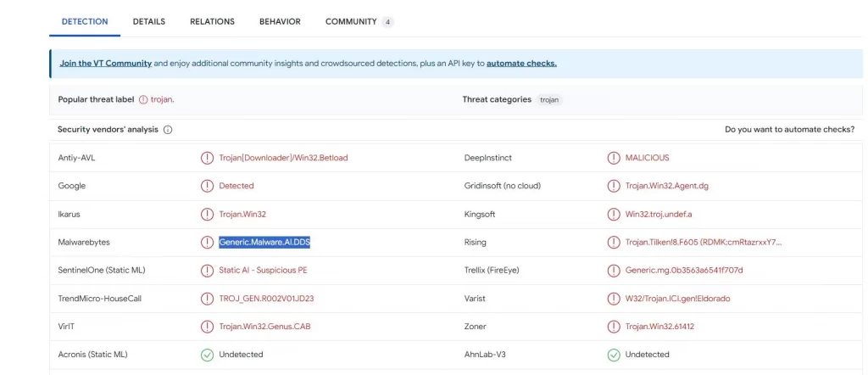
Task: Go to the BEHAVIOR tab
Action: 280,21
